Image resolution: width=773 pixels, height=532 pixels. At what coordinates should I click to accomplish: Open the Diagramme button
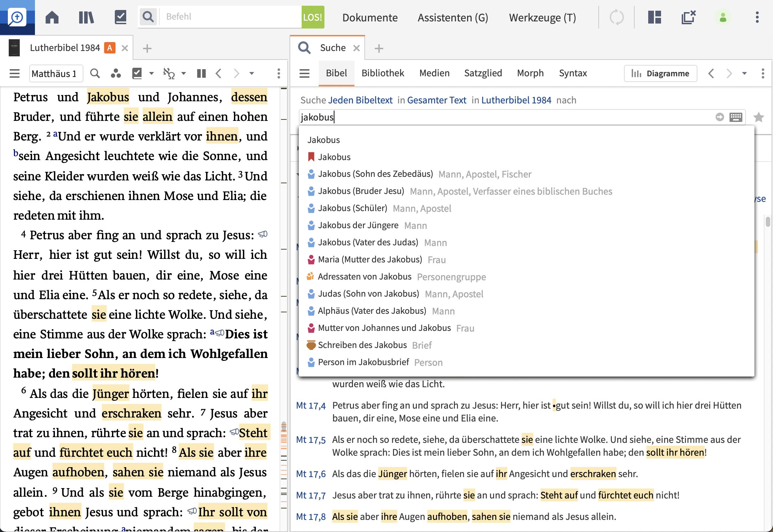(660, 73)
